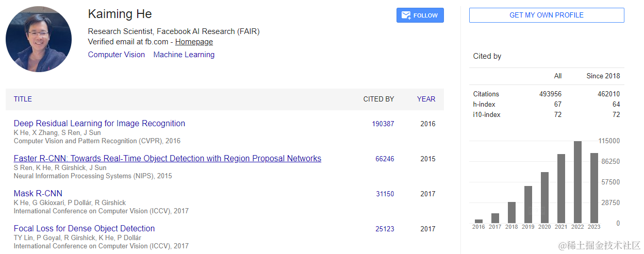The image size is (644, 254).
Task: Open Deep Residual Learning for Image Recognition
Action: coord(100,124)
